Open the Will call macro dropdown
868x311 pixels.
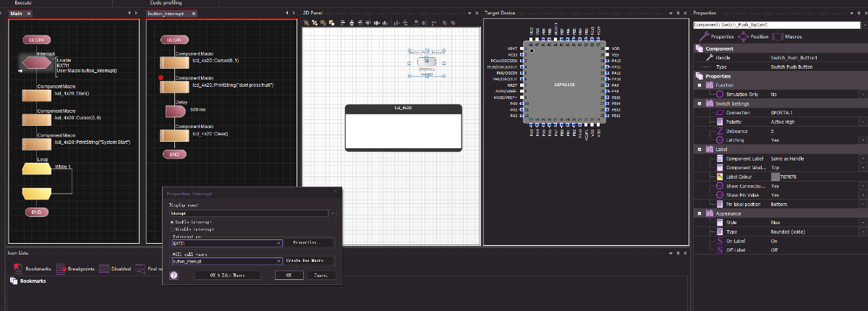pos(278,261)
